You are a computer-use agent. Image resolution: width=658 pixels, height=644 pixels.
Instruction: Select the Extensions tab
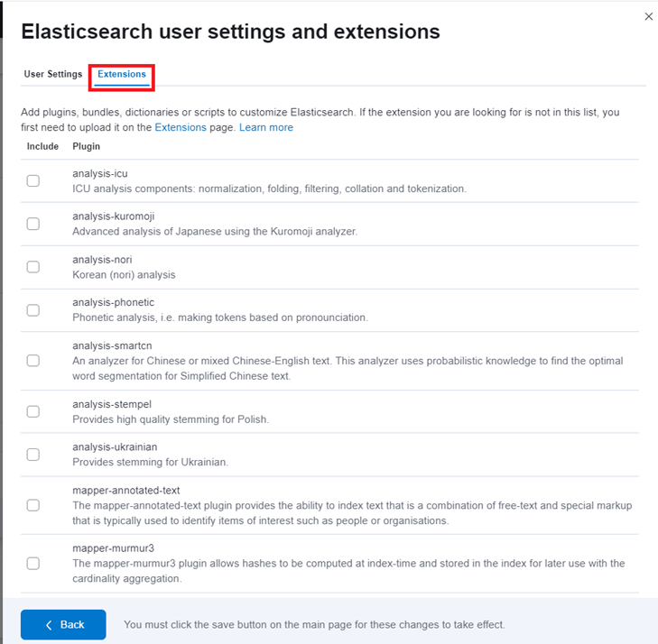tap(122, 74)
